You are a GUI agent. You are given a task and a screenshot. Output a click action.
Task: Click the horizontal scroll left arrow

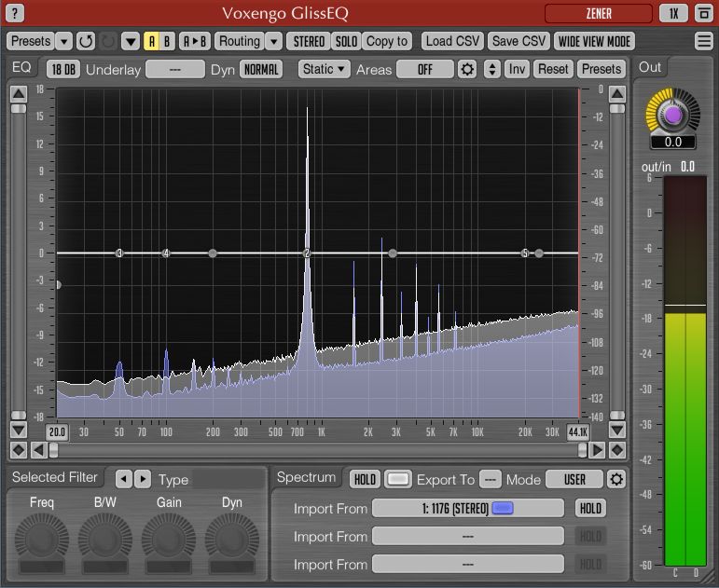[38, 450]
